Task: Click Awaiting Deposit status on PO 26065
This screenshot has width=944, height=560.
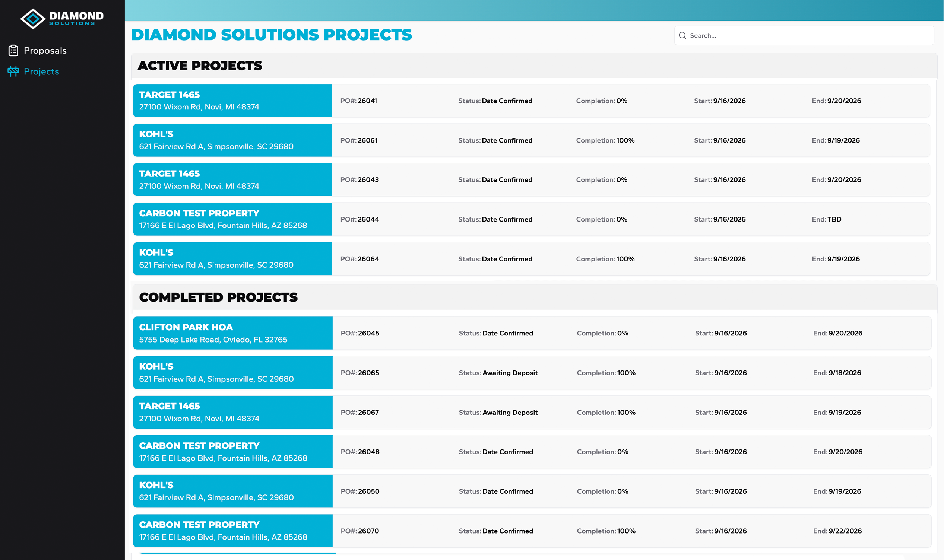Action: pos(510,373)
